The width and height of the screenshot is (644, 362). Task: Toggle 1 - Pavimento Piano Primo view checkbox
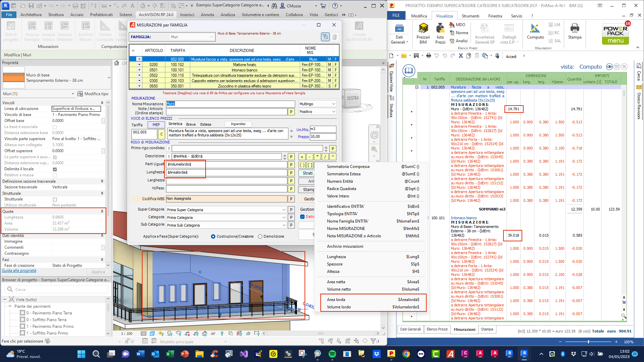pos(22,326)
